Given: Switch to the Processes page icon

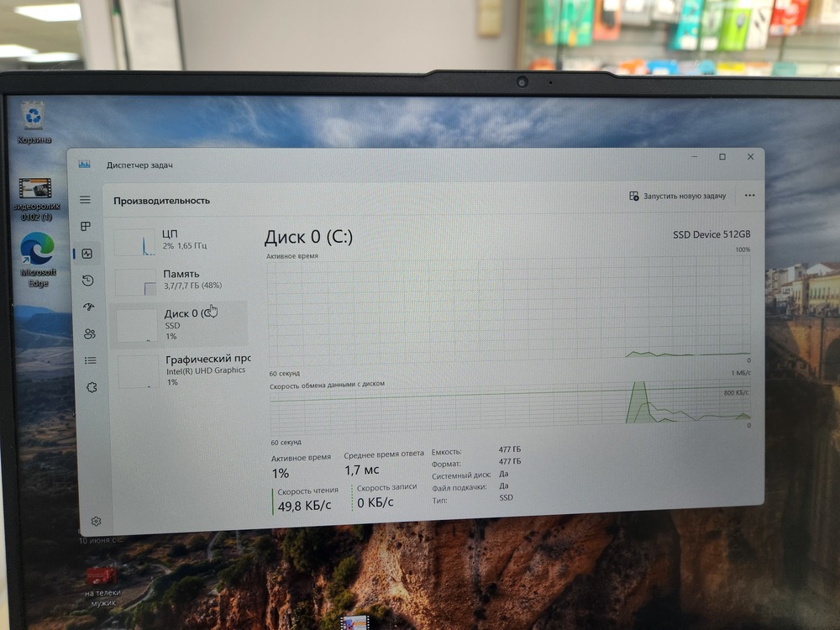Looking at the screenshot, I should 86,227.
